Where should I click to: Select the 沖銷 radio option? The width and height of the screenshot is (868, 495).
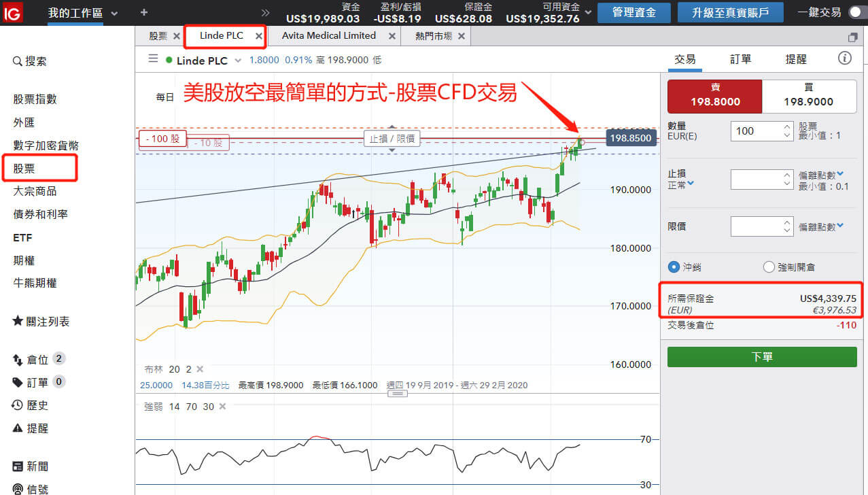click(674, 267)
